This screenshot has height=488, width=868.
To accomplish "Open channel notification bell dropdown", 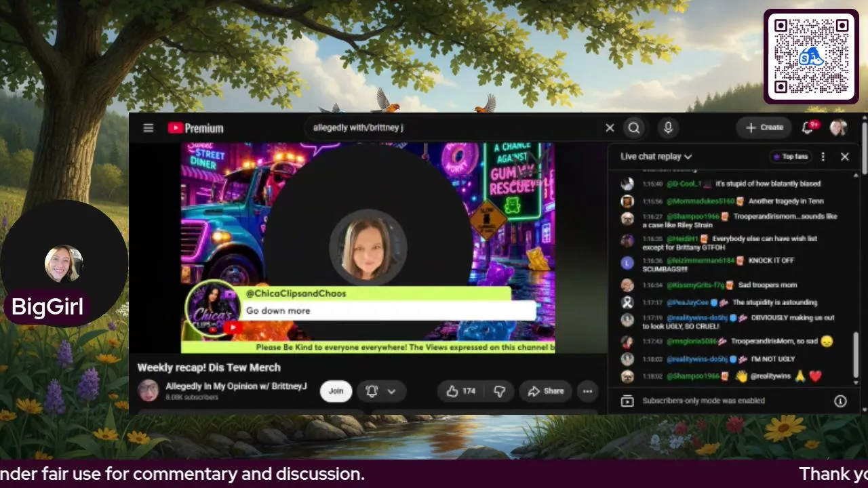I will click(381, 391).
